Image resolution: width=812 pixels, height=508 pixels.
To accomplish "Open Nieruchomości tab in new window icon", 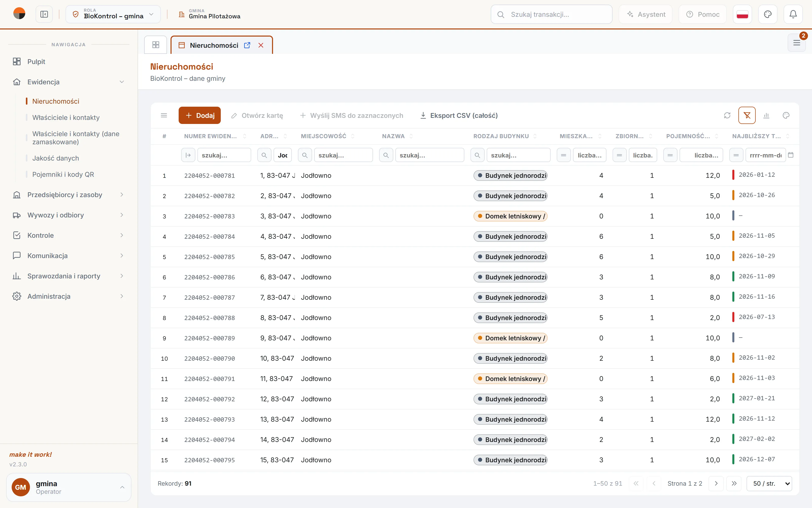I will click(247, 45).
